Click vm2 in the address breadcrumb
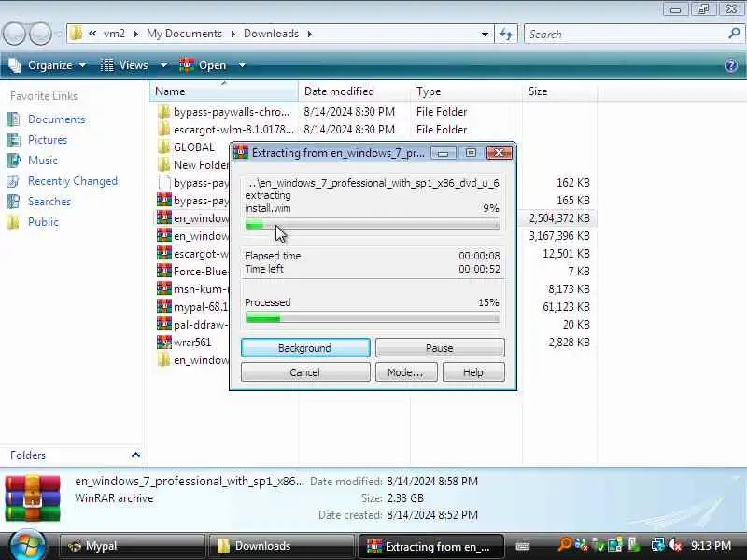The width and height of the screenshot is (747, 560). (114, 34)
